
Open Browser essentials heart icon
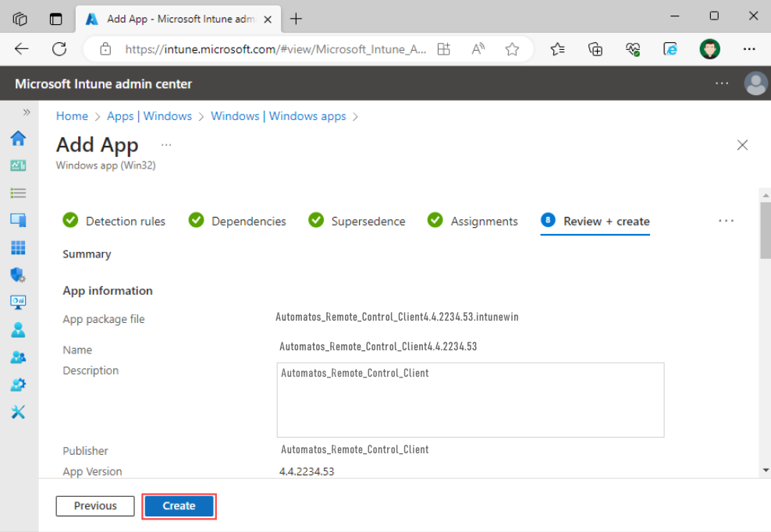coord(633,48)
